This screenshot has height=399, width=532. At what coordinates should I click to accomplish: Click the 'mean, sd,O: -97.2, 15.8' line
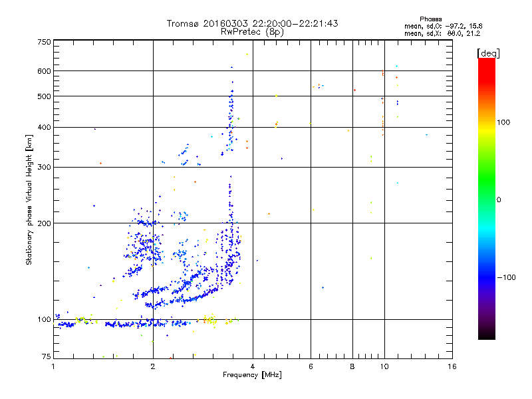pyautogui.click(x=443, y=26)
